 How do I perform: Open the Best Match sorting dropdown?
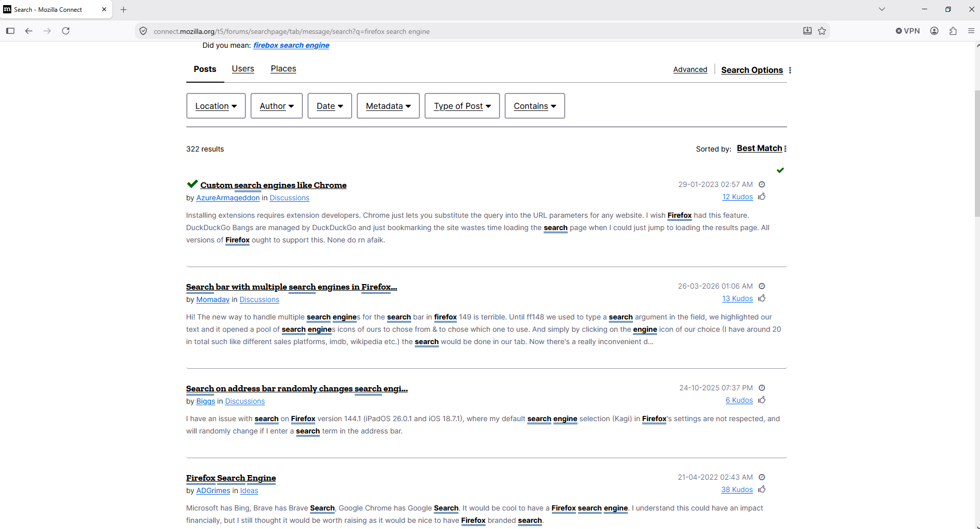759,148
